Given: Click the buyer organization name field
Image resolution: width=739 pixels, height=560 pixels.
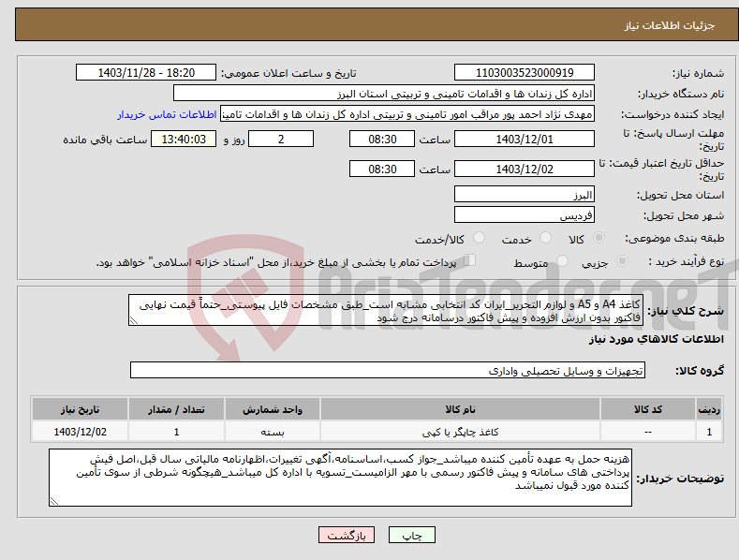Looking at the screenshot, I should (x=384, y=94).
